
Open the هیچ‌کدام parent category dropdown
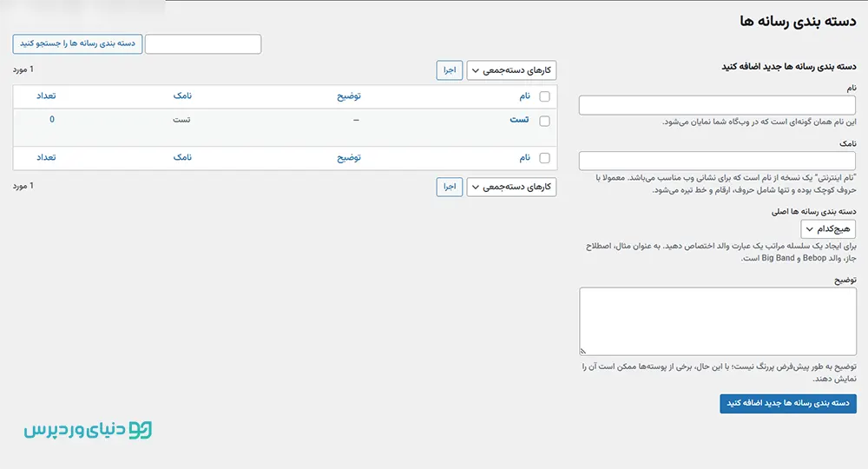coord(828,228)
